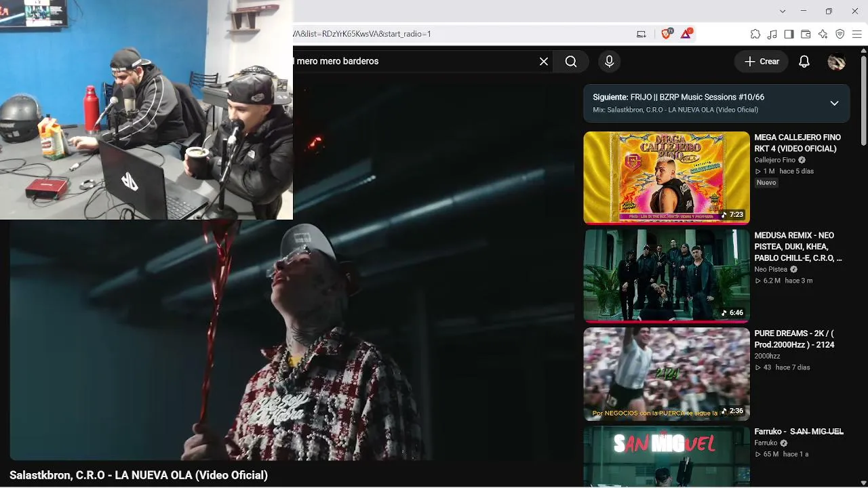Viewport: 868px width, 488px height.
Task: Click the Crear button
Action: coord(762,62)
